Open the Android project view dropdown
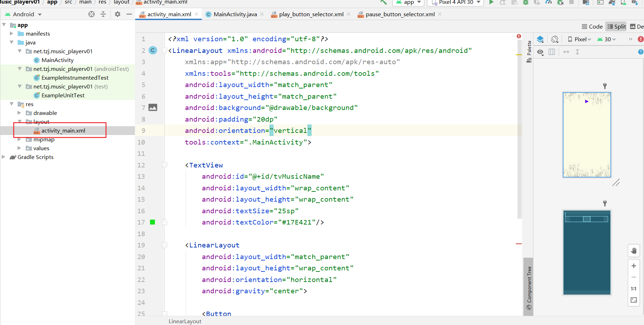 coord(23,14)
